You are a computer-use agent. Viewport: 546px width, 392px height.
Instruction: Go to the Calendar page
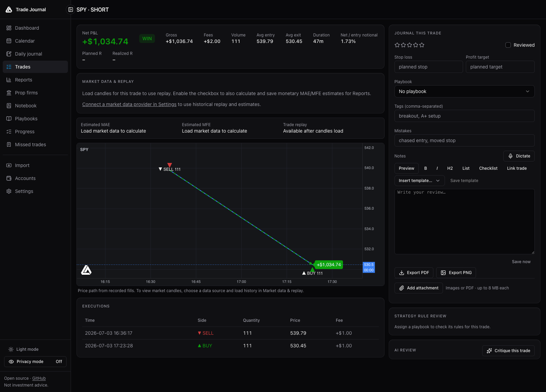click(35, 41)
